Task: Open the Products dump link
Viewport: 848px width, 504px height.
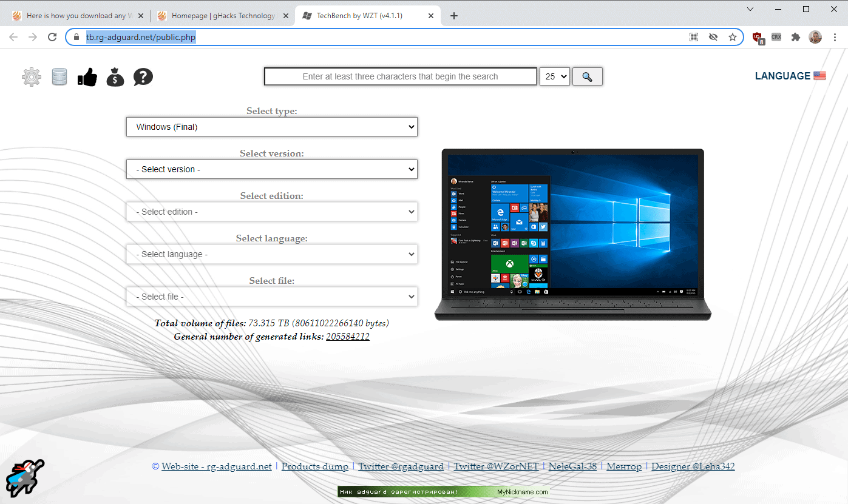Action: tap(315, 466)
